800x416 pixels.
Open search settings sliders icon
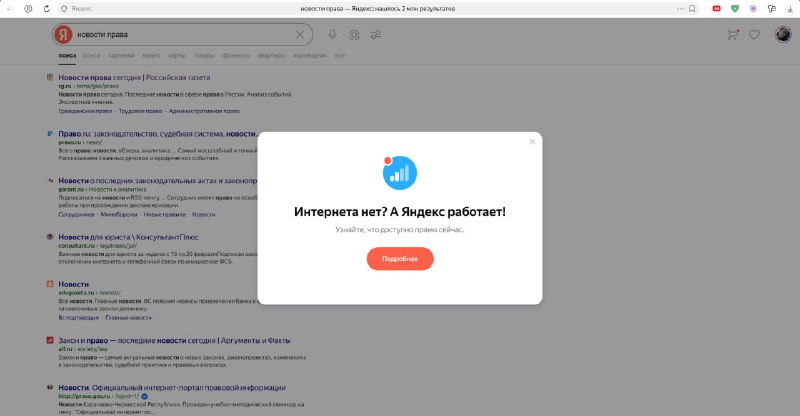[x=375, y=35]
